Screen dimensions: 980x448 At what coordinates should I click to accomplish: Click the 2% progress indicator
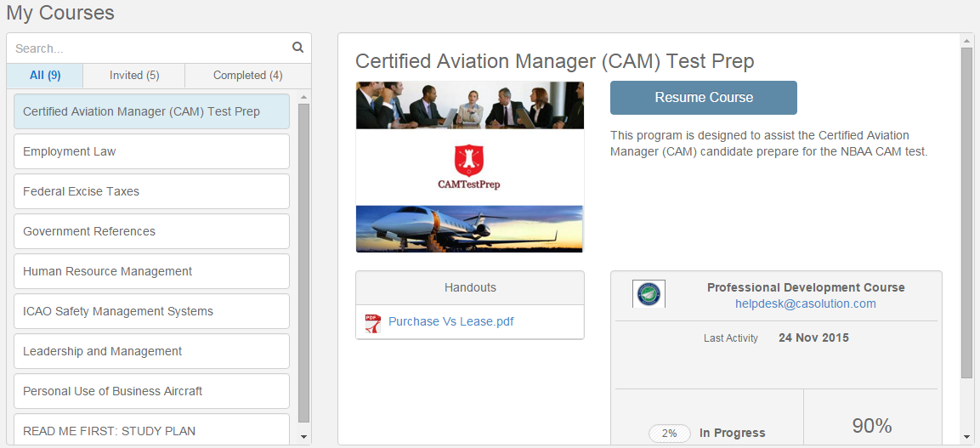670,433
